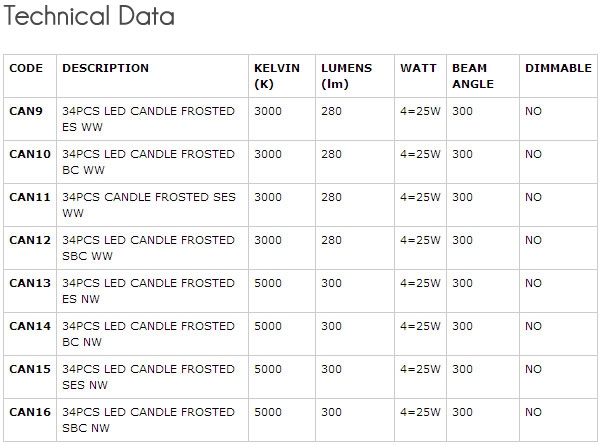The height and width of the screenshot is (445, 601).
Task: Click the CODE column header
Action: (26, 68)
